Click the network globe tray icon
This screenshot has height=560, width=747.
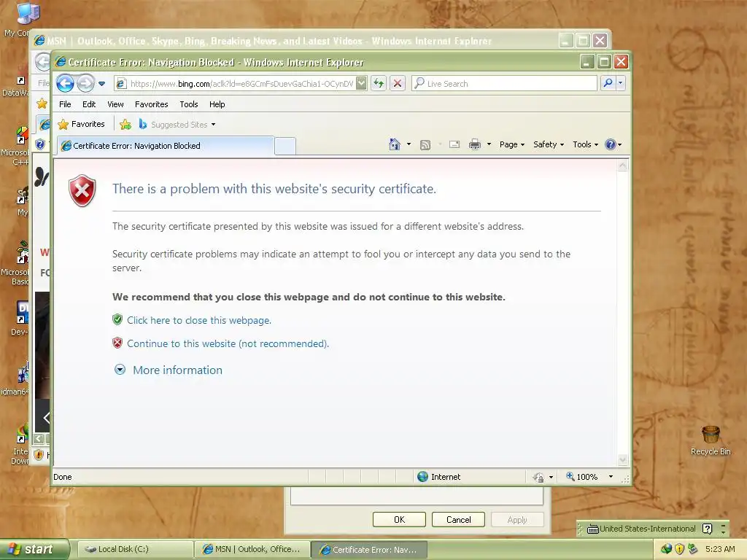(x=666, y=549)
